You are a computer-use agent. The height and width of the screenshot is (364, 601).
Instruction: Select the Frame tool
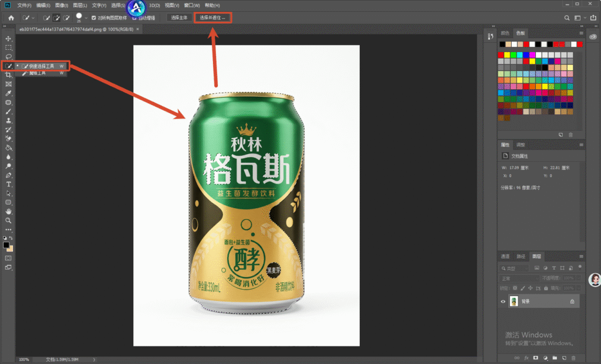tap(8, 84)
